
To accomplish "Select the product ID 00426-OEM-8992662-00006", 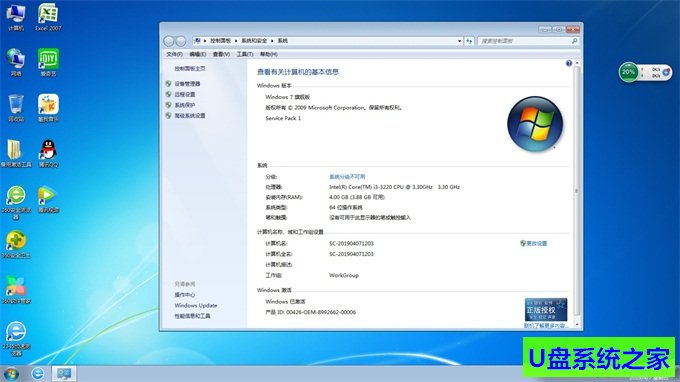I will pos(321,313).
